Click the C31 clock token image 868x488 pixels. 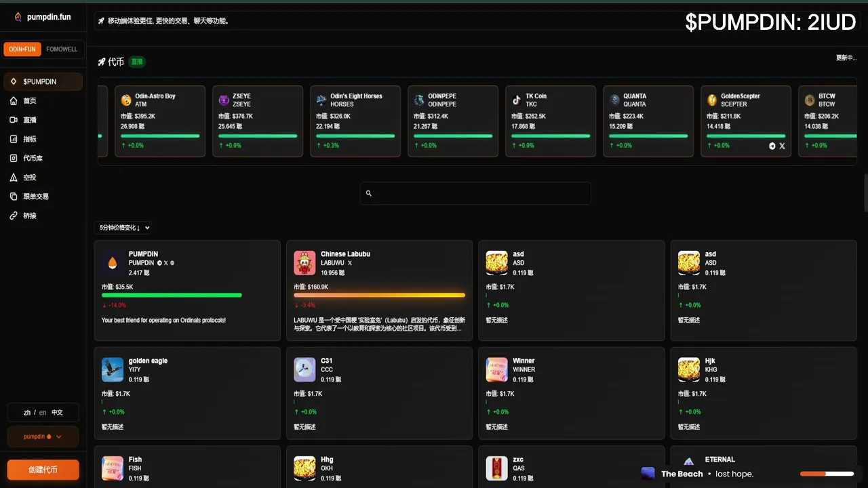(304, 369)
